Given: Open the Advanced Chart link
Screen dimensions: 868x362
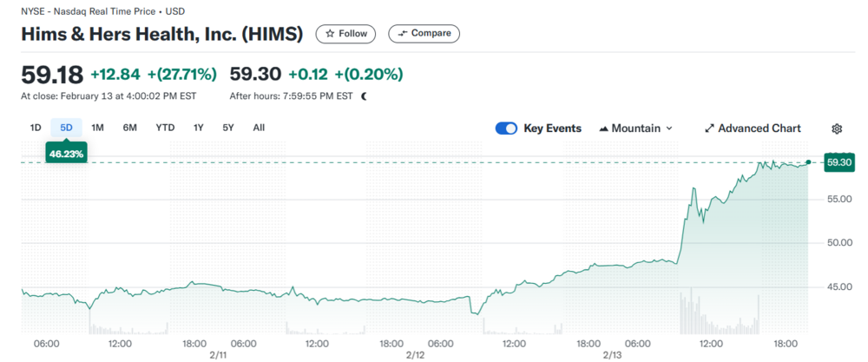Looking at the screenshot, I should coord(759,128).
